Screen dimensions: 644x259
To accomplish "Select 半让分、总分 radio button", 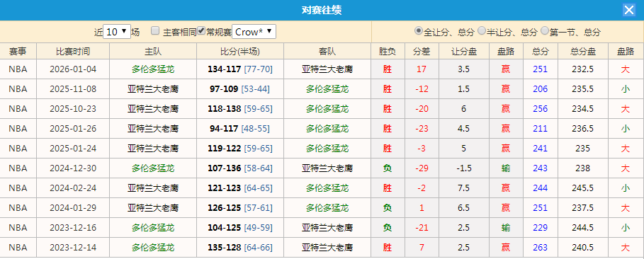I will (481, 31).
